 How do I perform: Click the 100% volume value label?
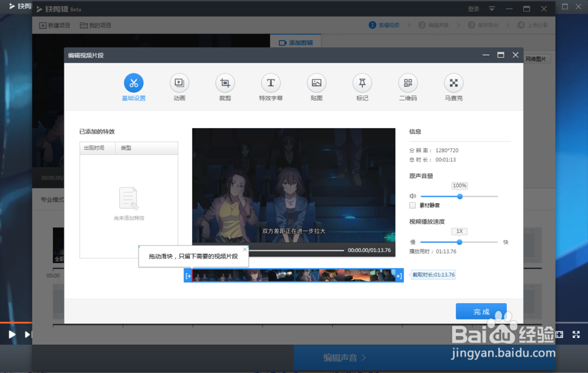click(x=459, y=186)
